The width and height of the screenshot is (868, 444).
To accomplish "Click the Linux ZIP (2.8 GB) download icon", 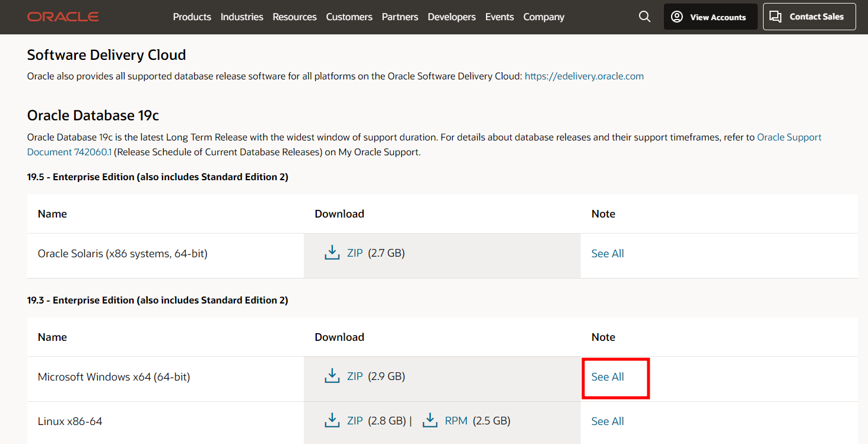I will pyautogui.click(x=332, y=421).
